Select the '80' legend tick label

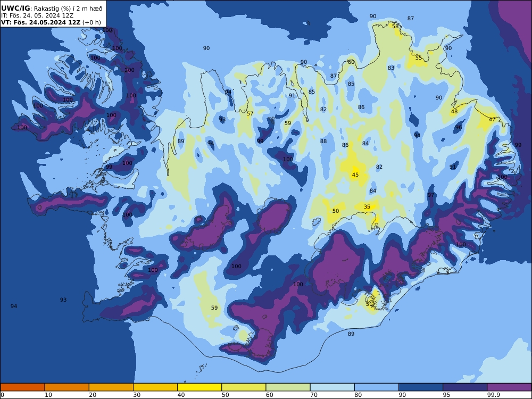358,395
